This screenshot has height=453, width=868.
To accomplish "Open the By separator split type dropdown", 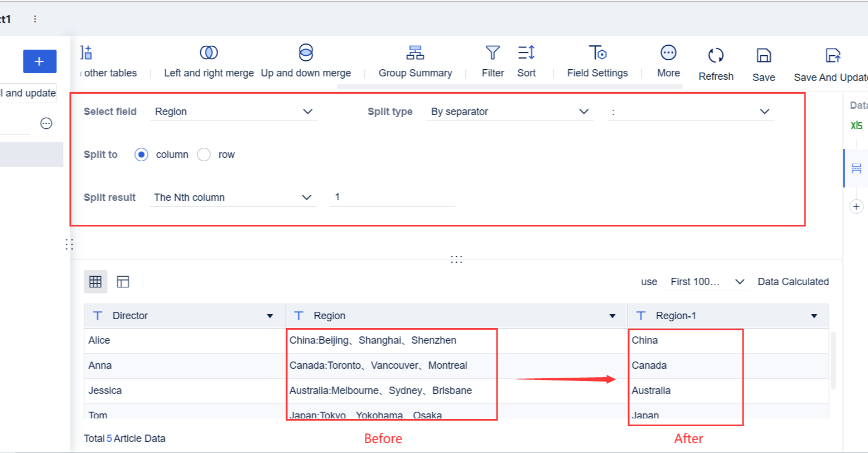I will pos(509,112).
